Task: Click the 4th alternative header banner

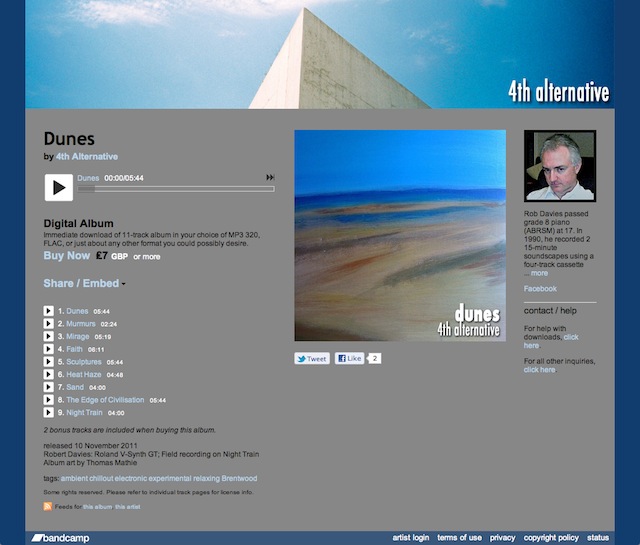Action: pyautogui.click(x=320, y=54)
